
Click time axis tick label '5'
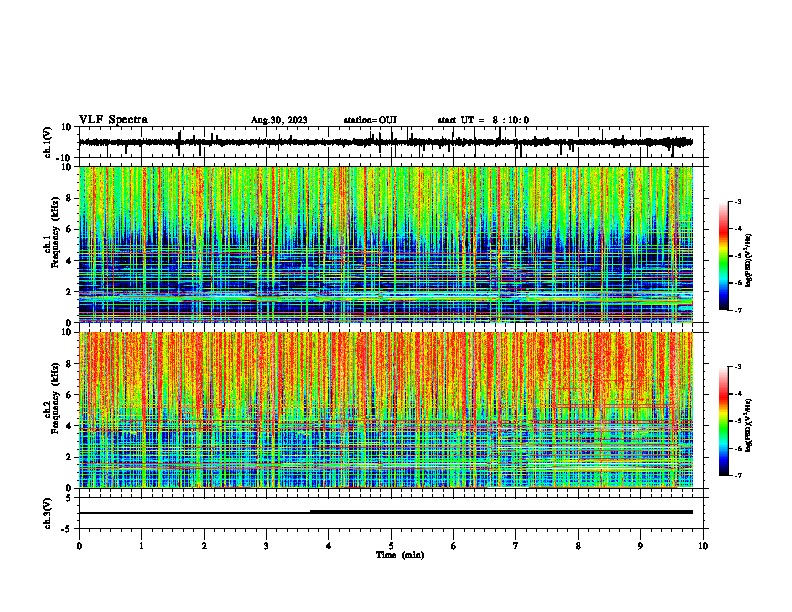click(391, 546)
